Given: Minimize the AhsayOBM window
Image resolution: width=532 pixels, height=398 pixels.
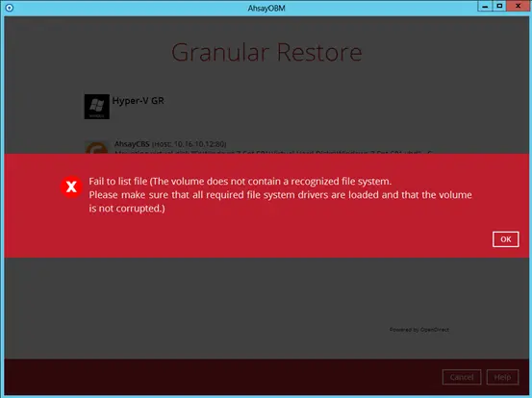Looking at the screenshot, I should (485, 6).
